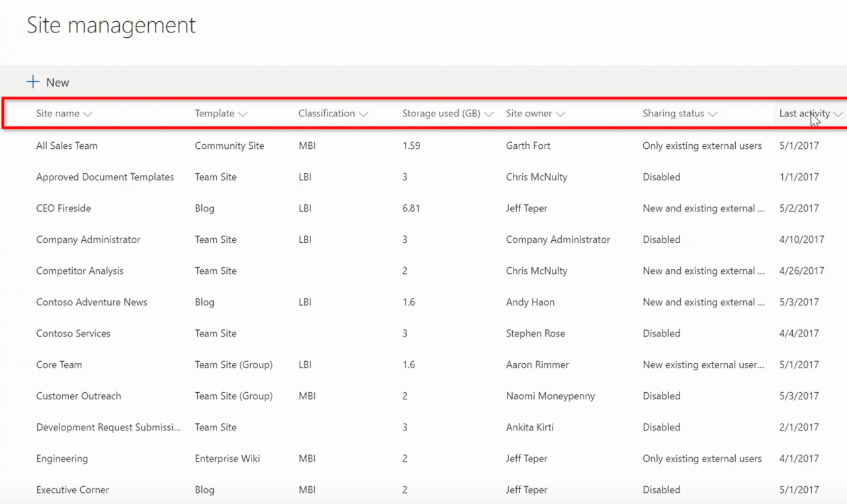Open the Template column dropdown
The height and width of the screenshot is (504, 847).
pos(243,114)
